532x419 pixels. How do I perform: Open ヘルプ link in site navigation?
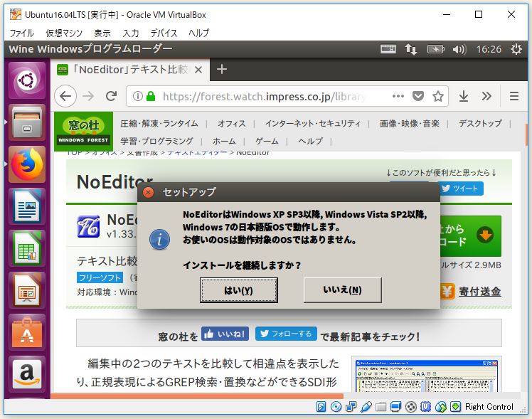[310, 141]
